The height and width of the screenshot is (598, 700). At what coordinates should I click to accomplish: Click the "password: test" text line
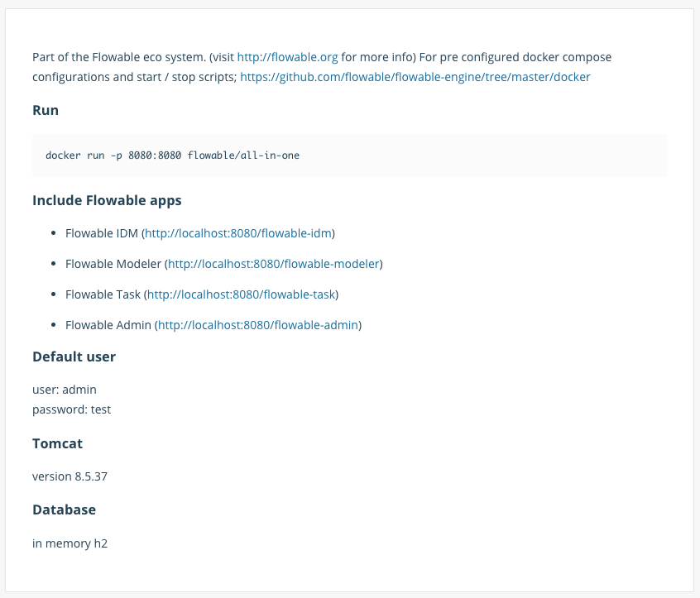coord(71,409)
